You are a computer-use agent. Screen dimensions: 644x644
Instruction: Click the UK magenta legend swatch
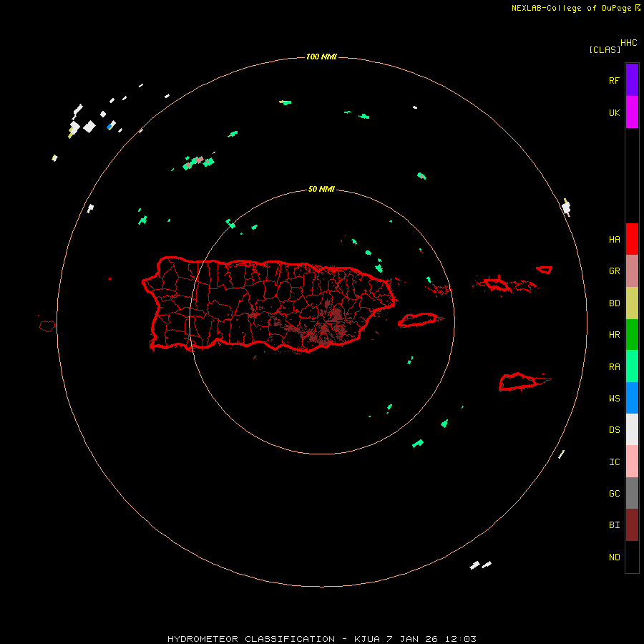(632, 112)
